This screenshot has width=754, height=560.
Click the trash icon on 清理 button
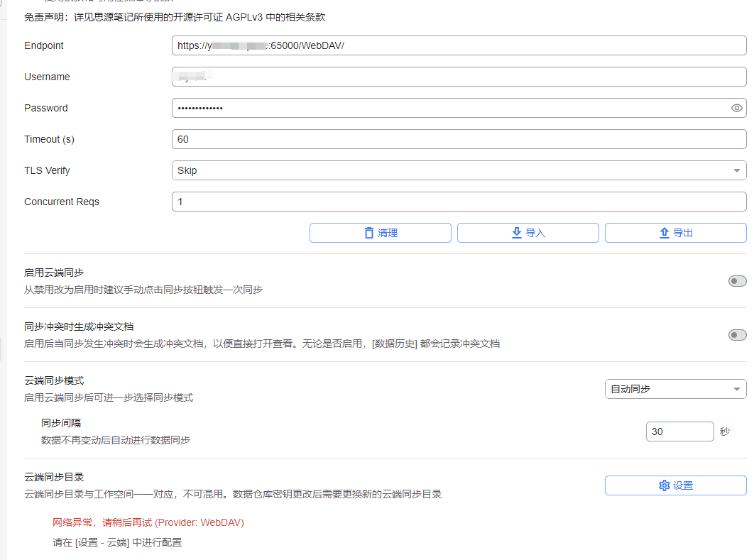[368, 233]
